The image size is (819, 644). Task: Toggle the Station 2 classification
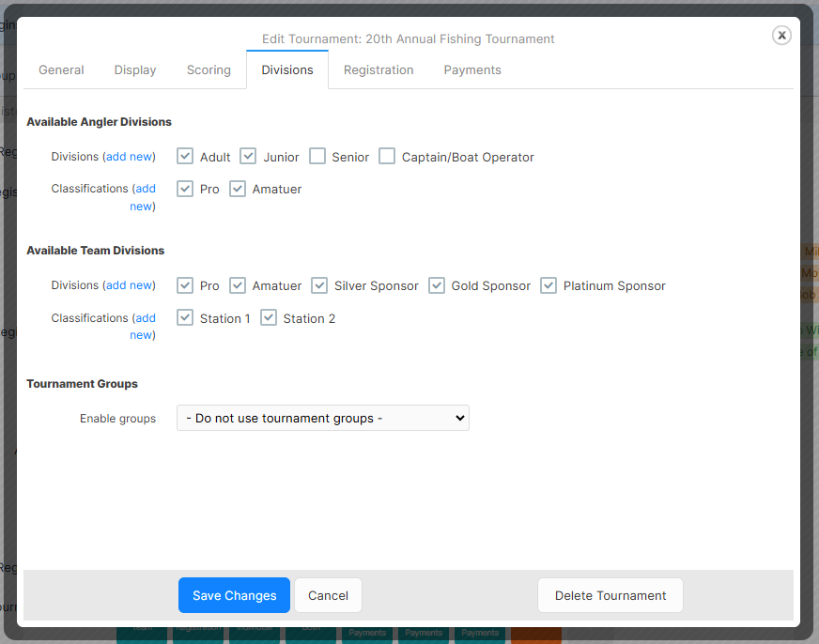[x=269, y=317]
